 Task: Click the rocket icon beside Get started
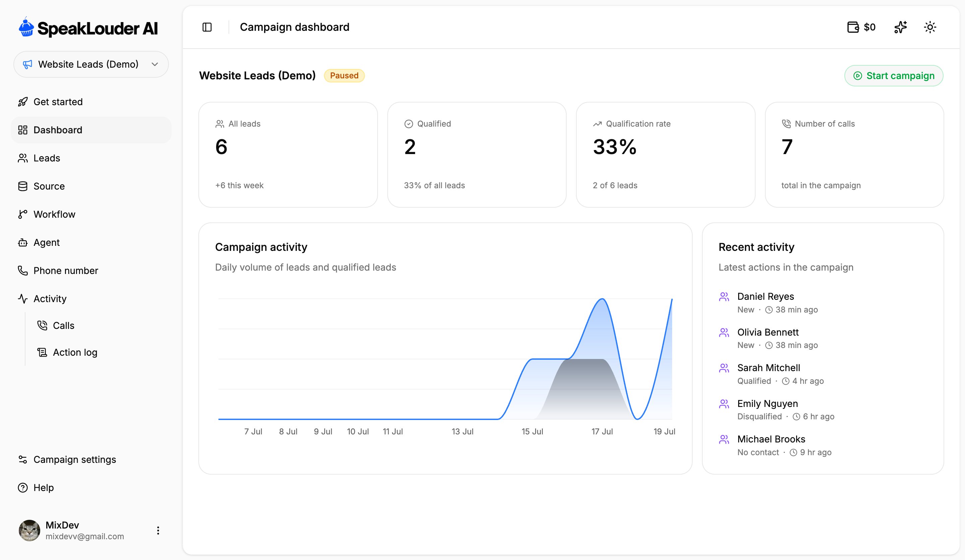point(22,102)
